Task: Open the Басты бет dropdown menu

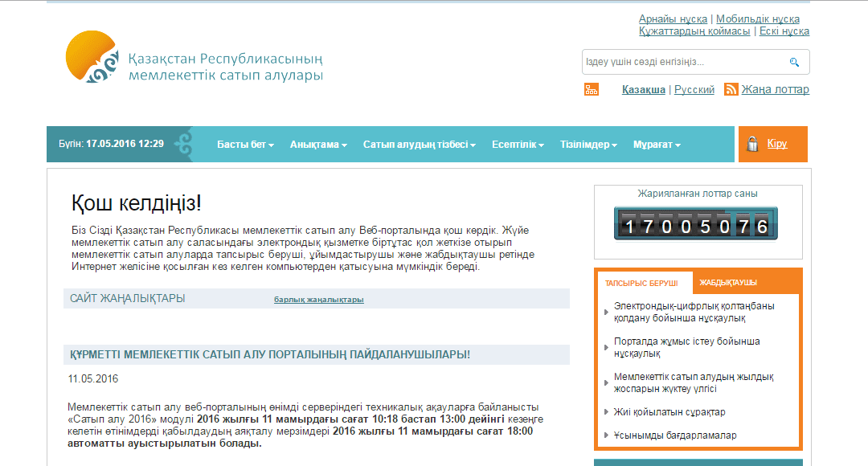Action: 245,145
